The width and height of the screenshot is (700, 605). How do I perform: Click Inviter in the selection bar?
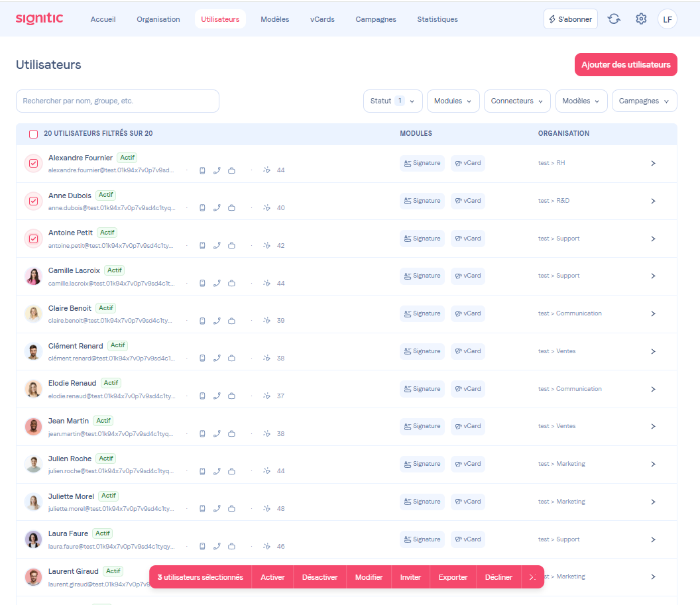point(410,577)
